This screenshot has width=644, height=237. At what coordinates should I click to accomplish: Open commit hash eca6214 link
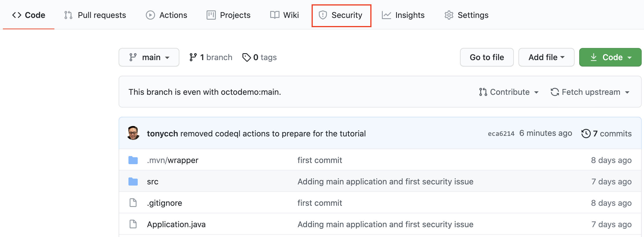click(501, 134)
